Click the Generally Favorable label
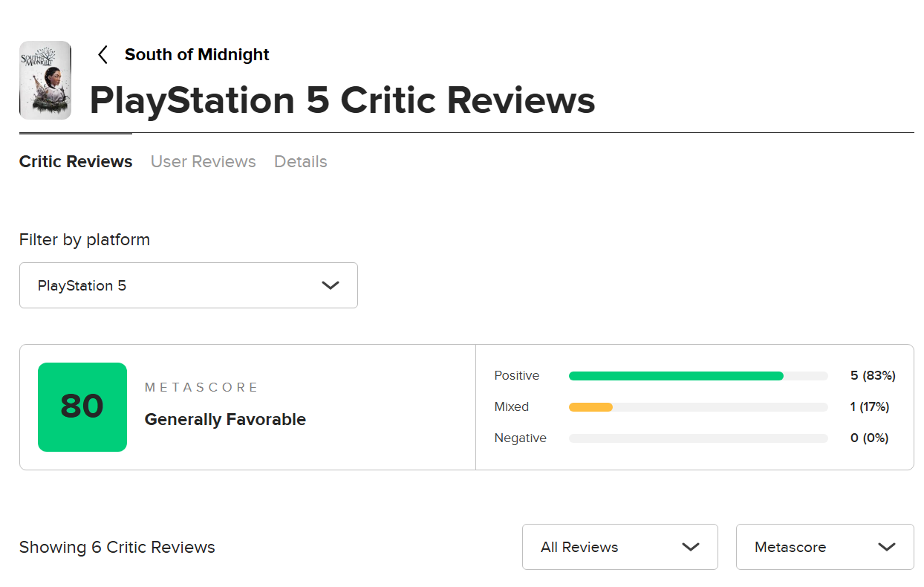 pyautogui.click(x=225, y=420)
